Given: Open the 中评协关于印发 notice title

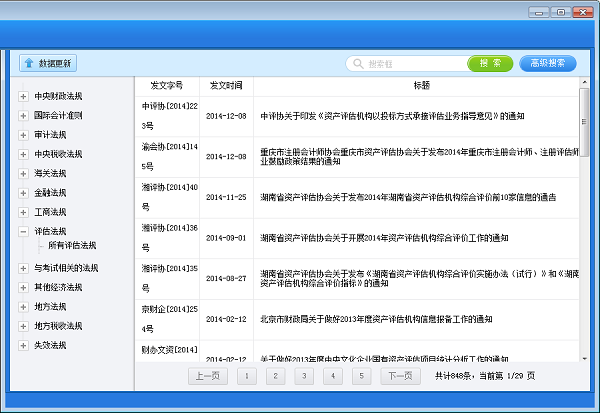Looking at the screenshot, I should (x=392, y=116).
